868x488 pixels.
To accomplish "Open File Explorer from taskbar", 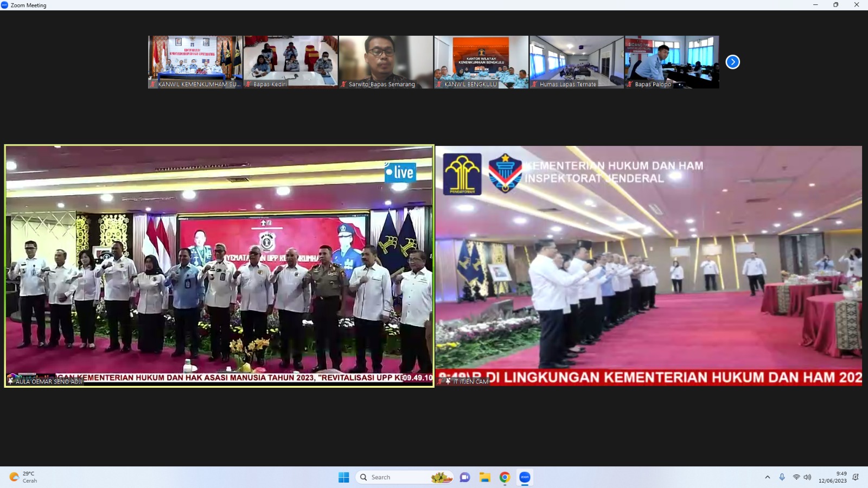I will 484,477.
